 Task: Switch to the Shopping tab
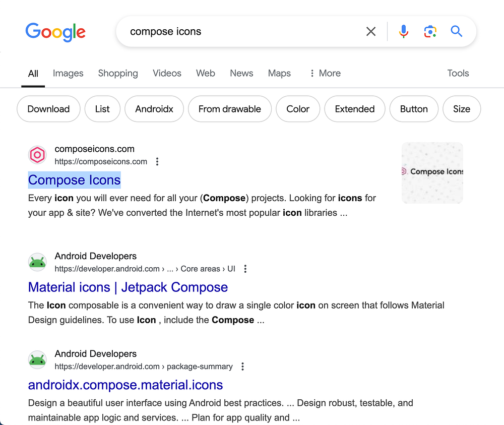coord(118,73)
